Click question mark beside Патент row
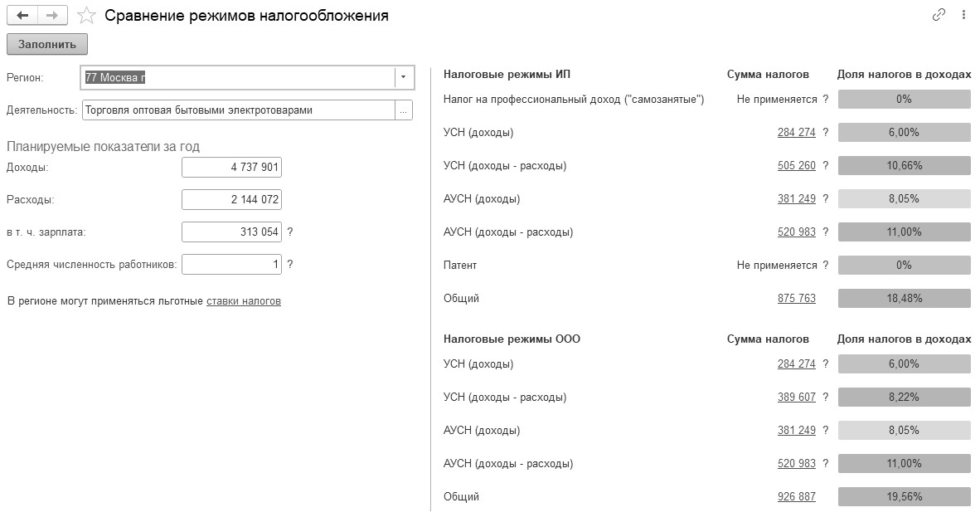 pos(826,266)
